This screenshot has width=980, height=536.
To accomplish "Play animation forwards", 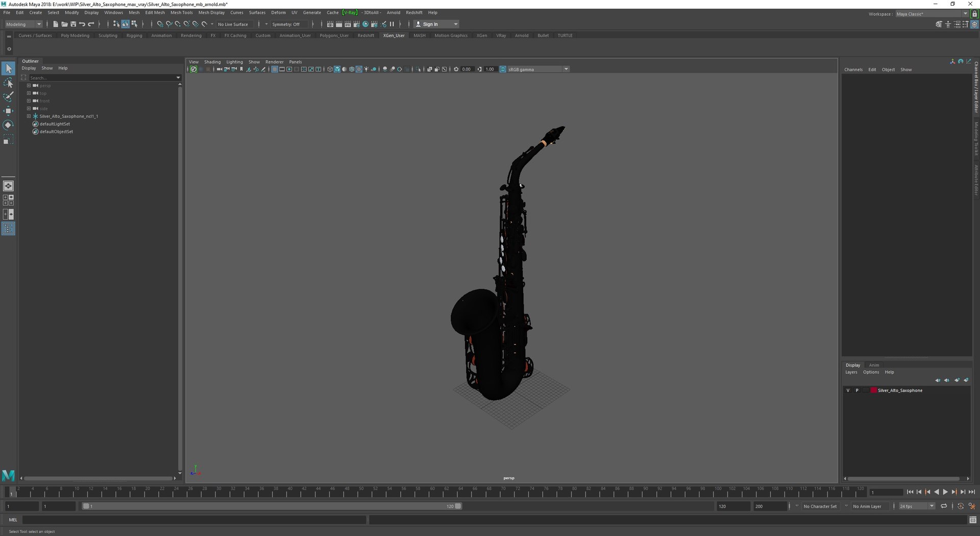I will (945, 492).
